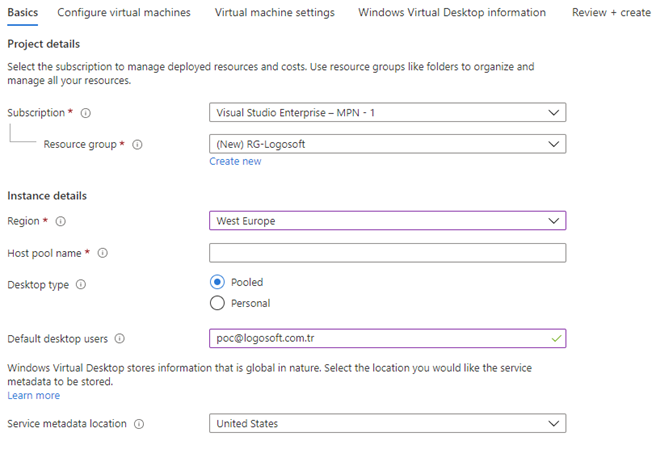Click info icon next to Region label
This screenshot has height=466, width=656.
[60, 221]
